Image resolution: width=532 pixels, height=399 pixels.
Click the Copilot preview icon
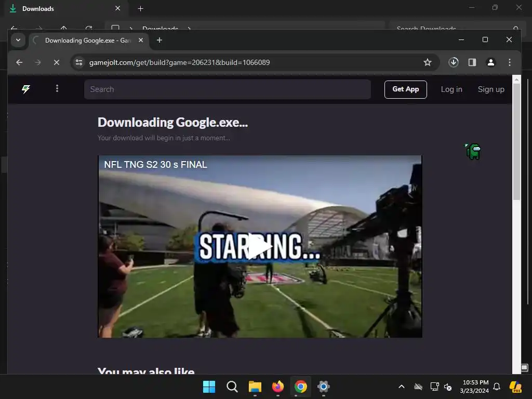point(515,387)
